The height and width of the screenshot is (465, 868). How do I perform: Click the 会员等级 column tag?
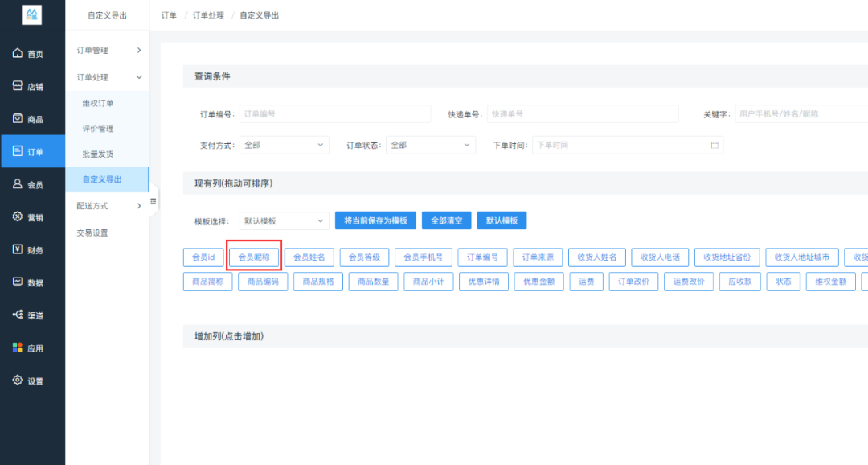tap(364, 257)
